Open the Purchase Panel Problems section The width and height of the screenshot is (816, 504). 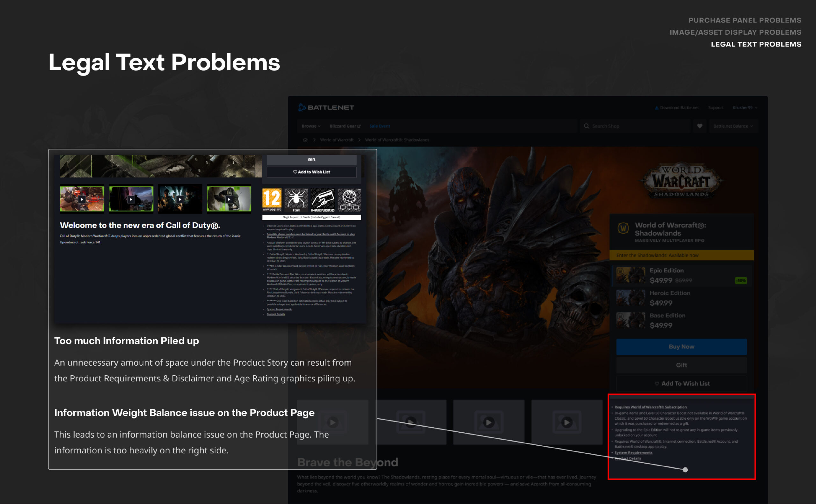coord(744,20)
